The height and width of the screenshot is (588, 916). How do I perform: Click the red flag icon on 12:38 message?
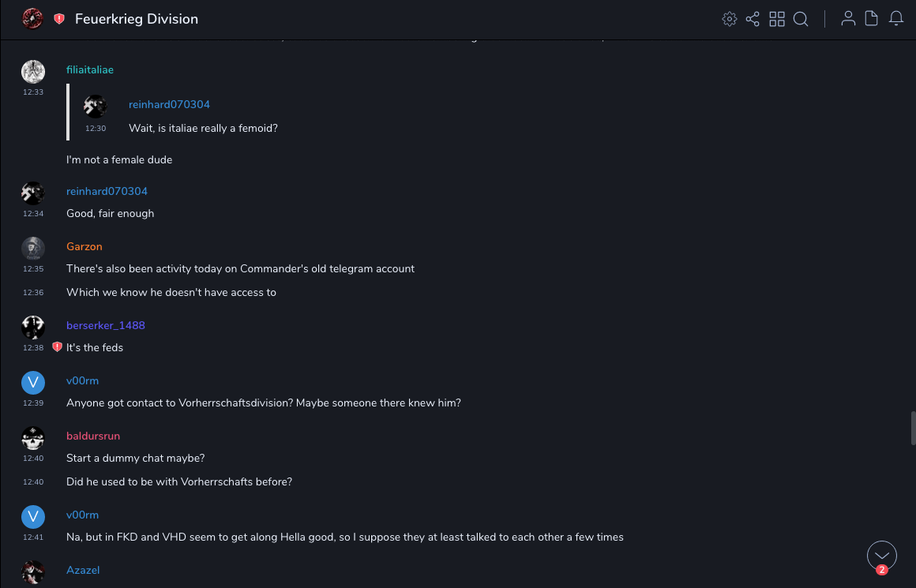(x=57, y=347)
